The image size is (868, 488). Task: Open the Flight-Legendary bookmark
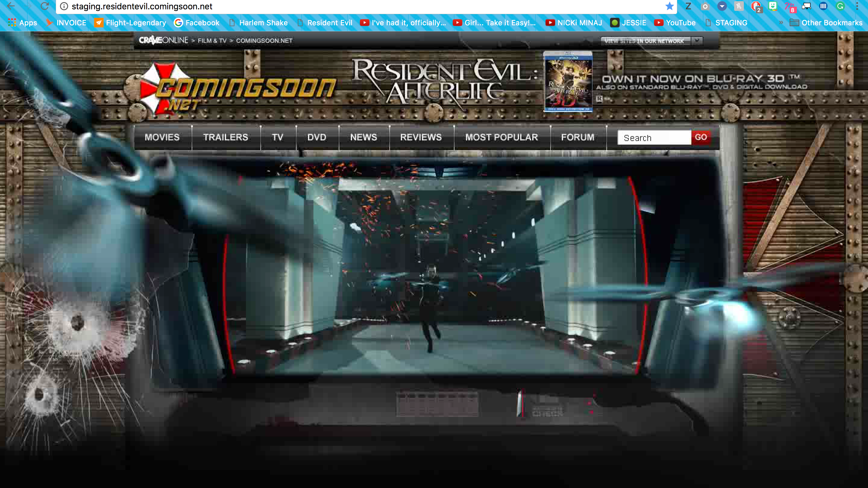point(131,23)
